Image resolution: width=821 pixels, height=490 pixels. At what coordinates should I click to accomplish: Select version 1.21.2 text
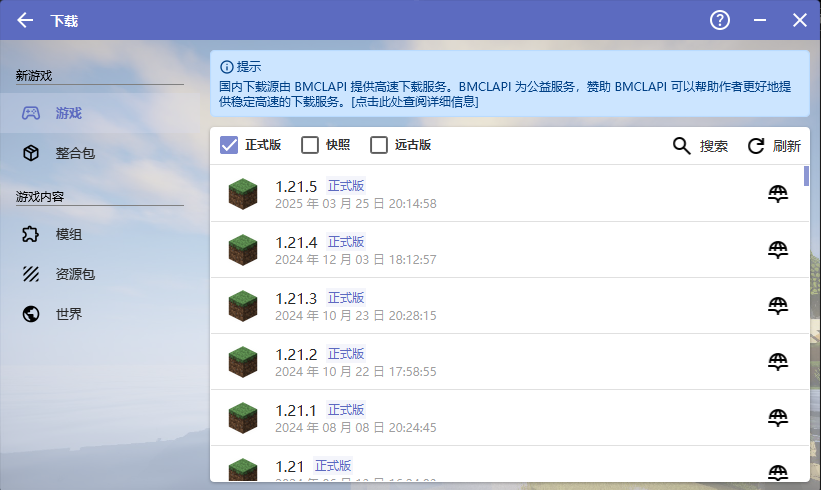pyautogui.click(x=296, y=354)
